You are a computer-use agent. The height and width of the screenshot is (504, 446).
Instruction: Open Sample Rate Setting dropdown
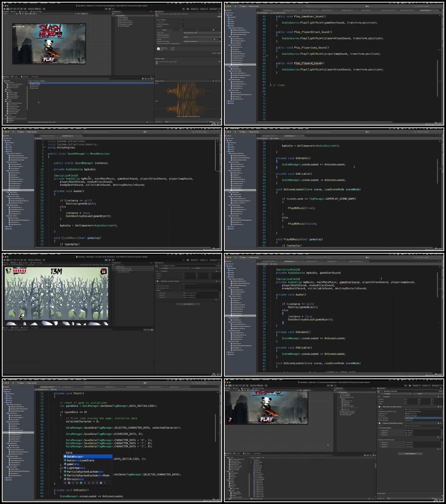point(202,41)
